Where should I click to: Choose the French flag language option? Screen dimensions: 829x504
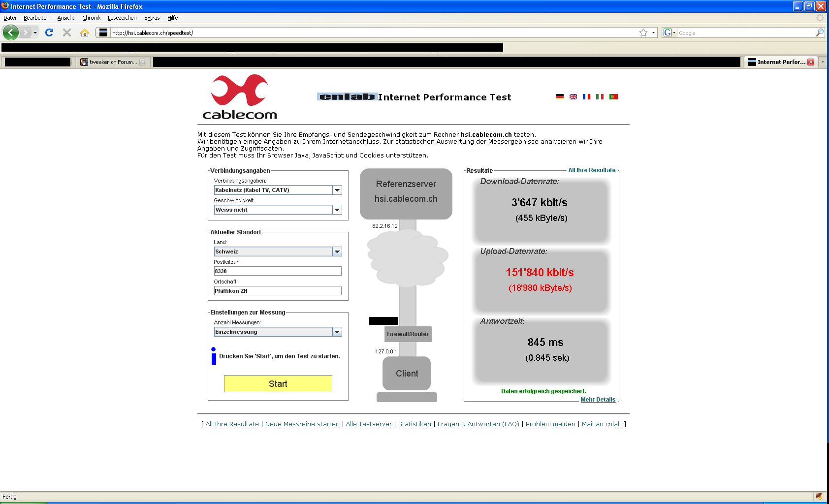tap(586, 97)
